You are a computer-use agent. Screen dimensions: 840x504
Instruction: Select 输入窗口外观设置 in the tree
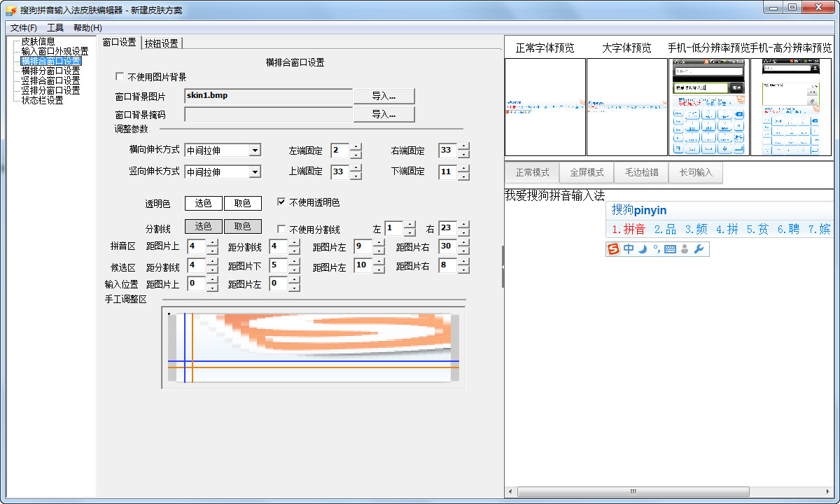click(x=55, y=51)
